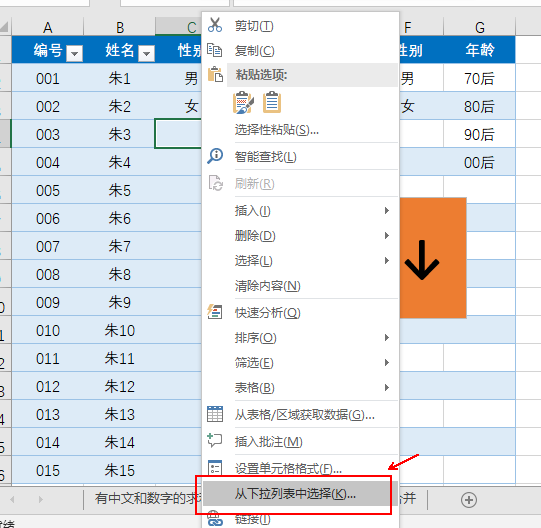541x528 pixels.
Task: Expand the 筛选(E) submenu arrow
Action: (387, 362)
